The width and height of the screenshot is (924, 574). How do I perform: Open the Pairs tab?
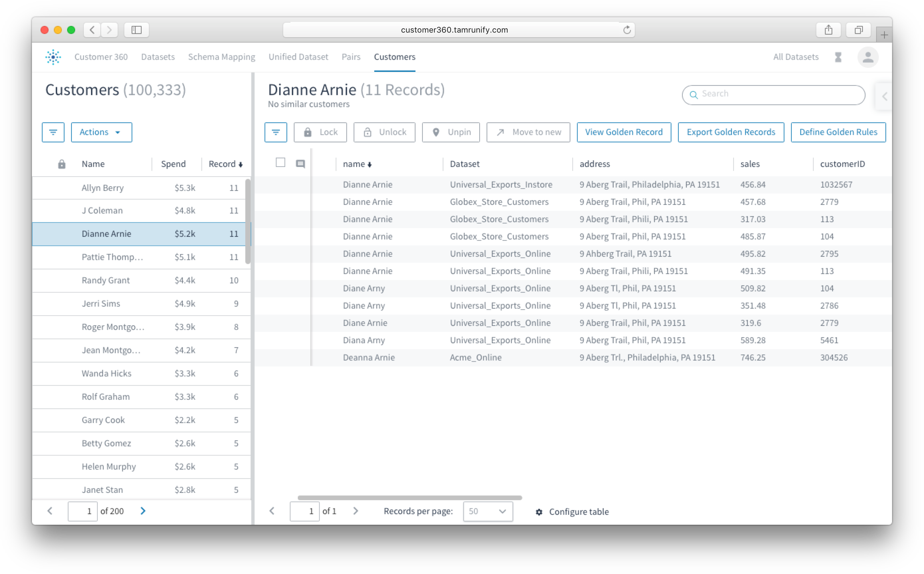tap(350, 57)
